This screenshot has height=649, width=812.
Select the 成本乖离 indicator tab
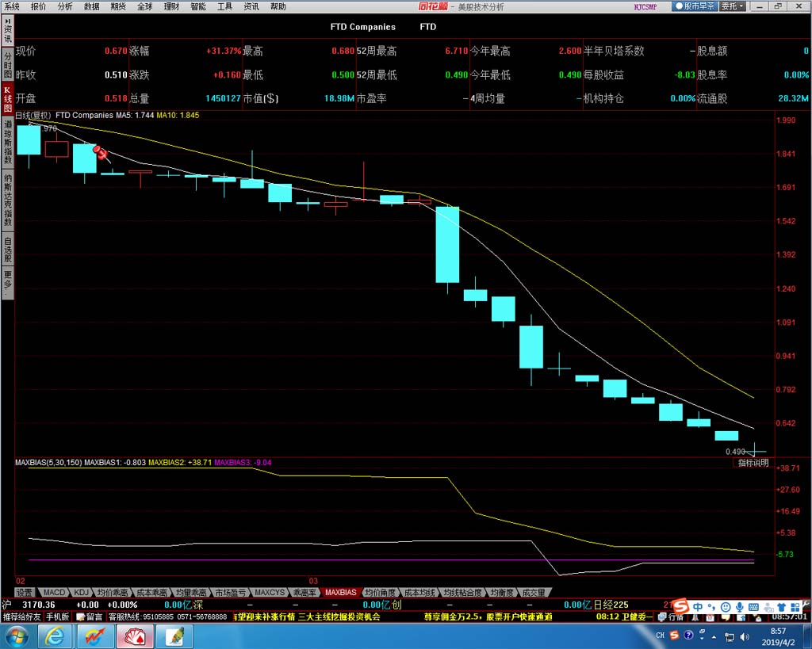(151, 592)
